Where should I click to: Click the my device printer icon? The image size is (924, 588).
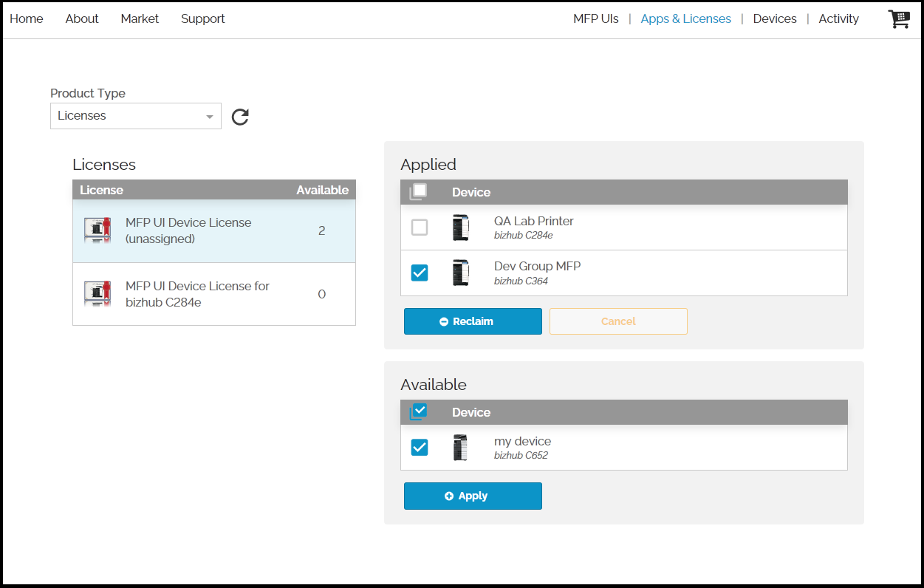click(461, 448)
